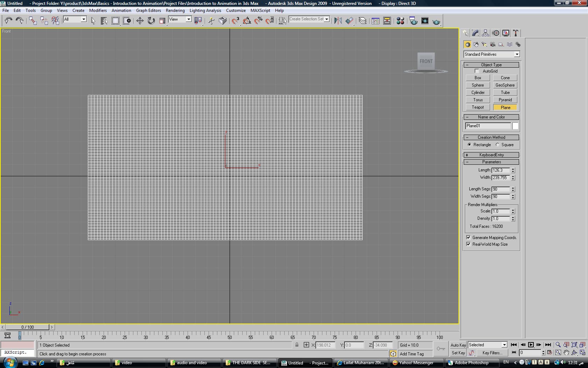Select the Square creation method
The image size is (588, 368).
(x=497, y=145)
